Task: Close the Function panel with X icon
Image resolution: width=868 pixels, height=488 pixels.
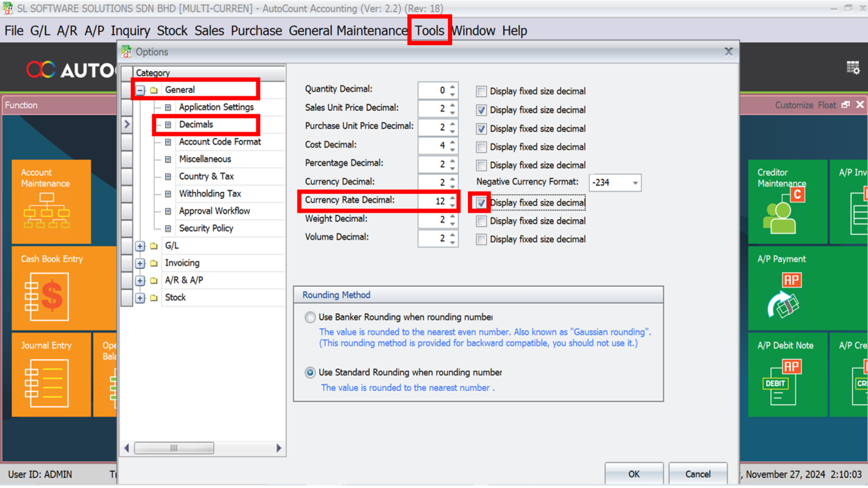Action: (x=860, y=105)
